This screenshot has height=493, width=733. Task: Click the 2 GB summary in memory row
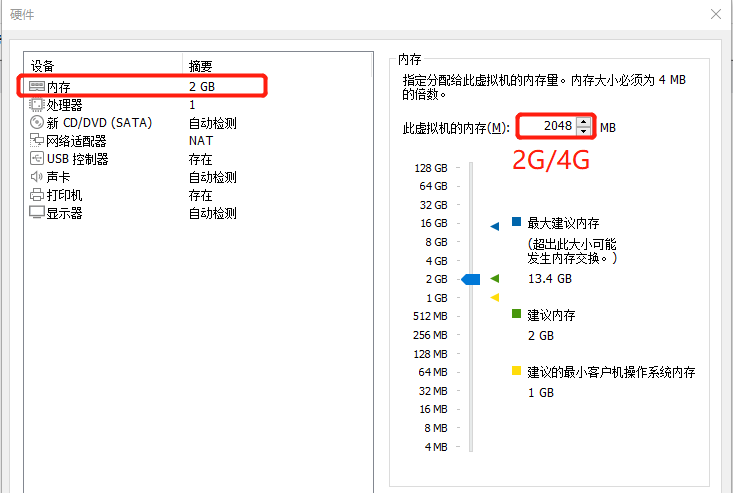201,86
